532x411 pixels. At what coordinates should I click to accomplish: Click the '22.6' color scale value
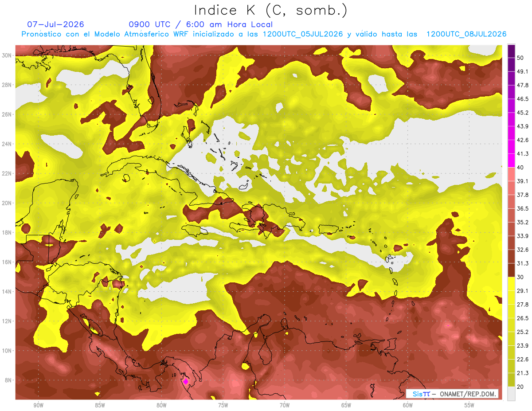coord(523,360)
